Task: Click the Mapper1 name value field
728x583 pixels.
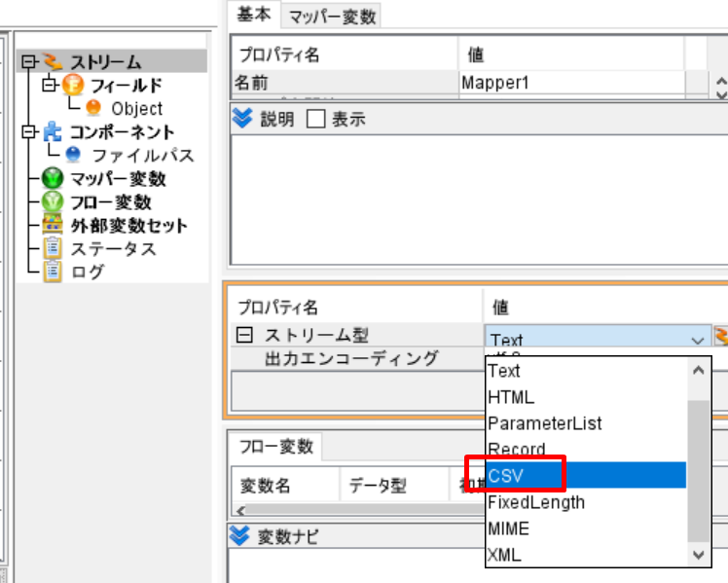Action: 571,83
